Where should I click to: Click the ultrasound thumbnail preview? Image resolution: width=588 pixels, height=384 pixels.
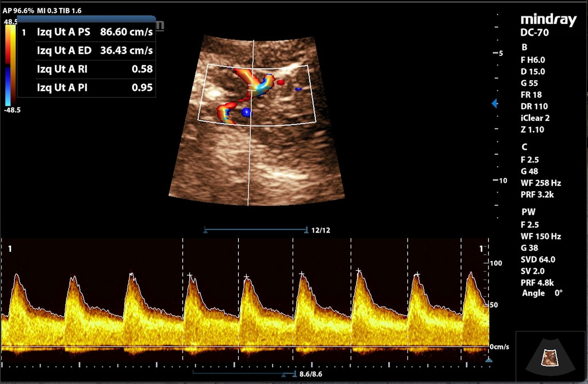tap(551, 356)
